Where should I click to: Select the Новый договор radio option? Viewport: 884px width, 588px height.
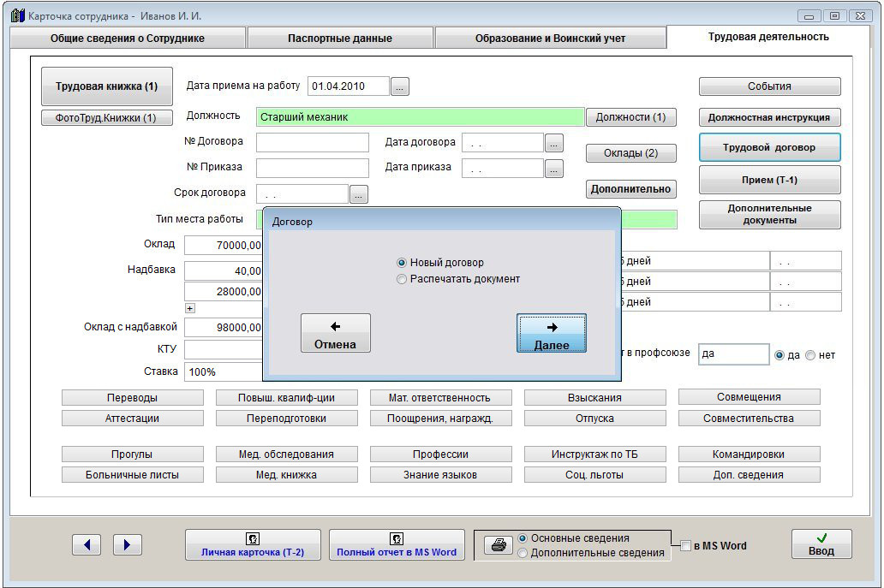402,263
